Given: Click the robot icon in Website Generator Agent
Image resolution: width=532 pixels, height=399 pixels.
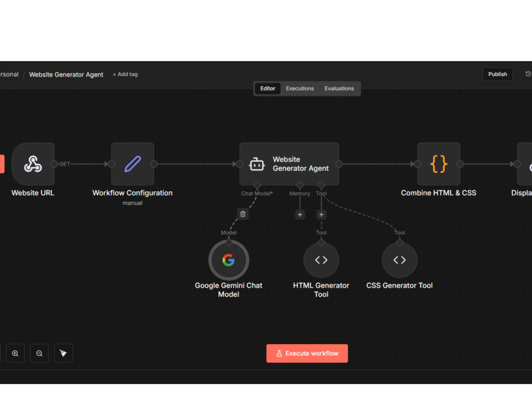Looking at the screenshot, I should pos(257,164).
